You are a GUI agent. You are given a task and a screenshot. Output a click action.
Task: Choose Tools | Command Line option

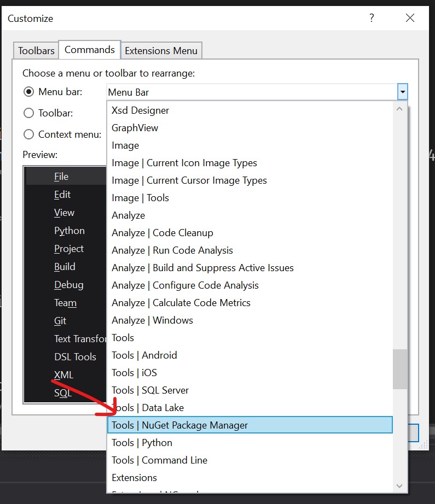159,460
